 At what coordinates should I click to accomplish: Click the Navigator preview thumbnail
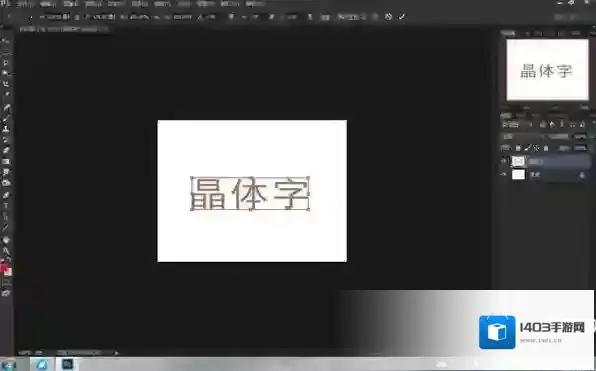coord(547,70)
